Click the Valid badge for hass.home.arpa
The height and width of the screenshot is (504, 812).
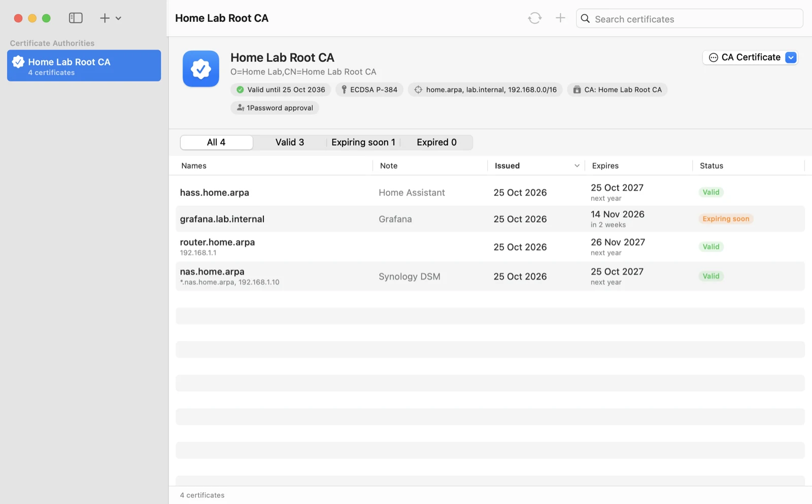click(711, 192)
